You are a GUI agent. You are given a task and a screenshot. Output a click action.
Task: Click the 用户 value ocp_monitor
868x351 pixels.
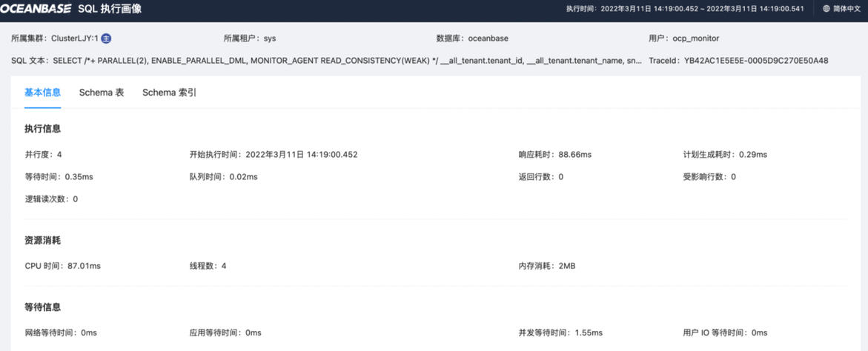[x=696, y=39]
